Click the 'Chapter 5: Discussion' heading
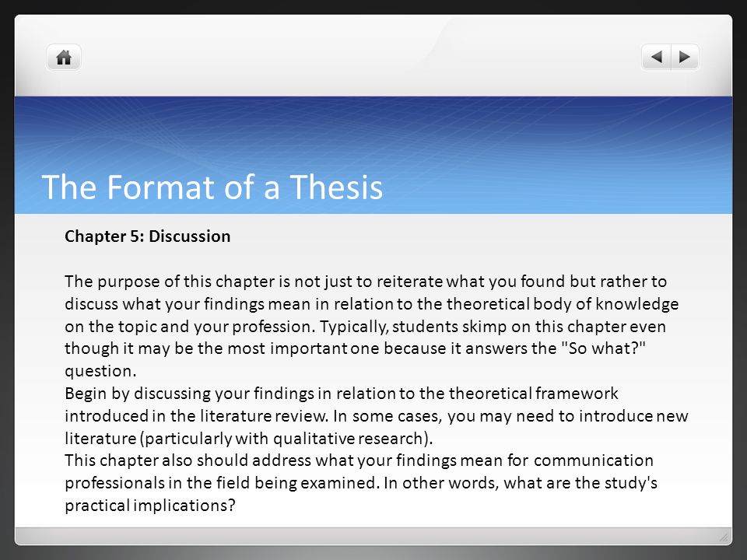 [147, 236]
